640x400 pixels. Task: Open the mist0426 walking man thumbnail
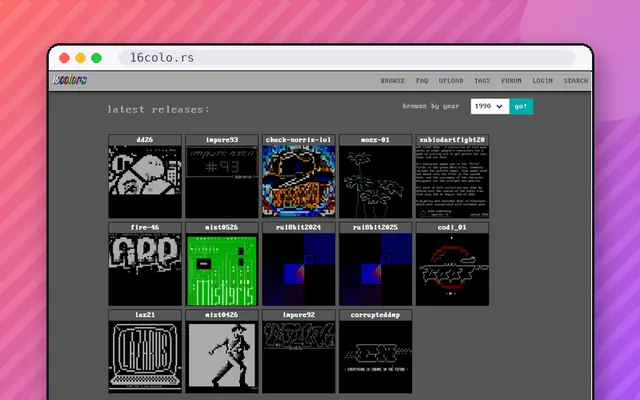(x=222, y=351)
